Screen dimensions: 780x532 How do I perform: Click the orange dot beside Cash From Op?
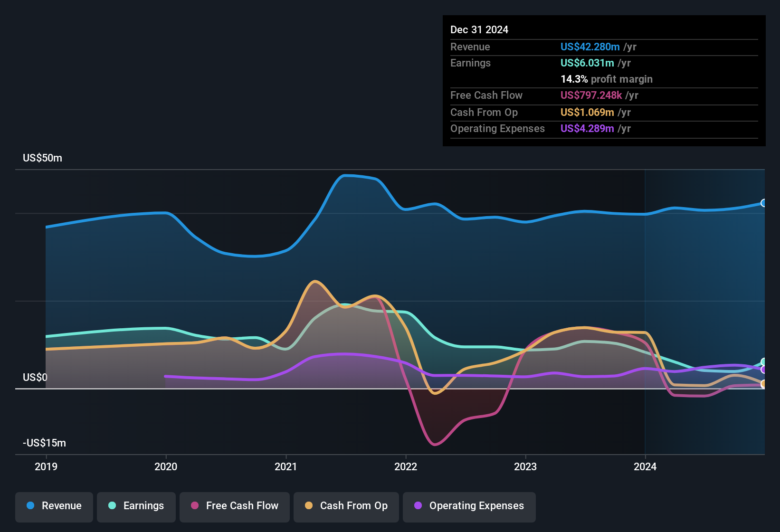pyautogui.click(x=309, y=506)
